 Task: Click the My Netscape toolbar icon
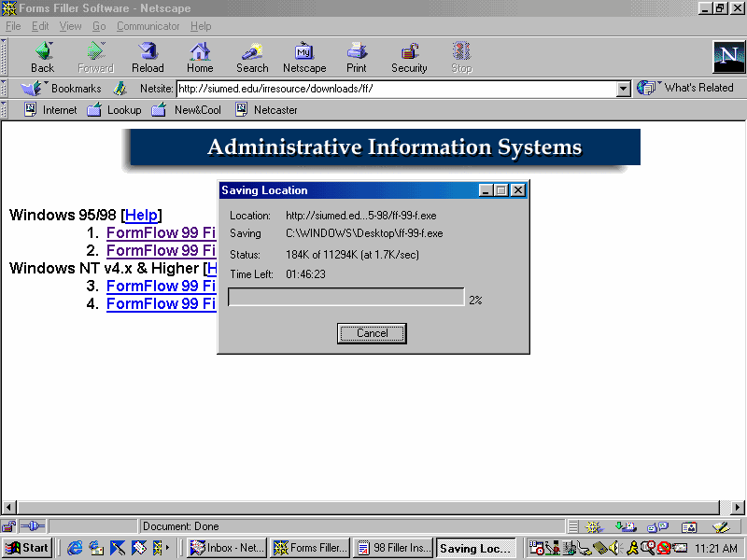pos(304,56)
